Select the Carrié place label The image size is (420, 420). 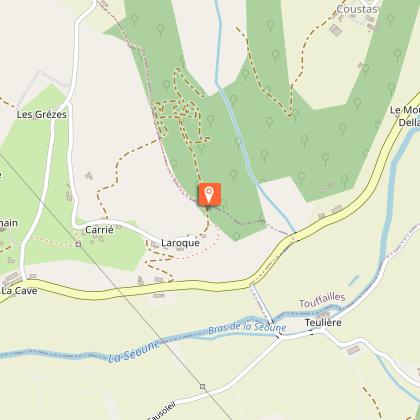point(99,230)
